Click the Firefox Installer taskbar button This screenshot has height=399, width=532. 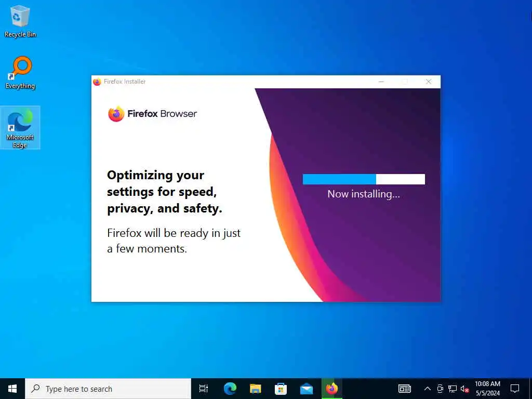(332, 389)
